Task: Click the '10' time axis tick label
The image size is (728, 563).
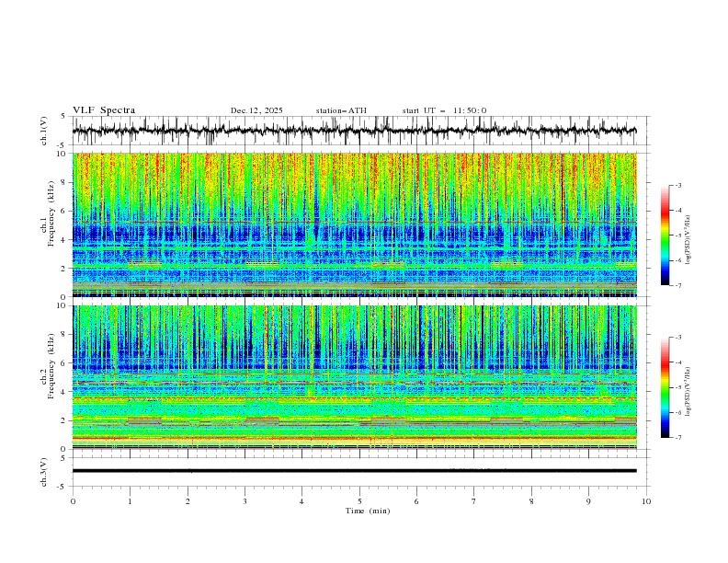Action: coord(646,501)
